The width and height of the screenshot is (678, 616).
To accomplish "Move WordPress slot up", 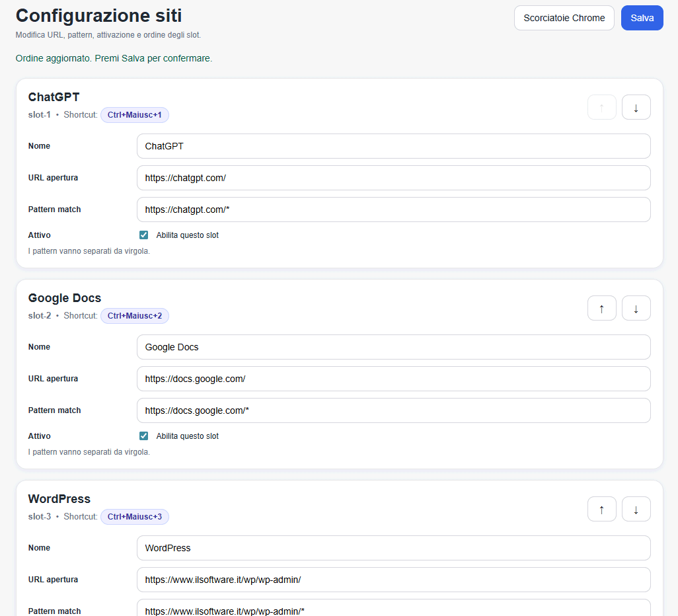I will tap(601, 509).
